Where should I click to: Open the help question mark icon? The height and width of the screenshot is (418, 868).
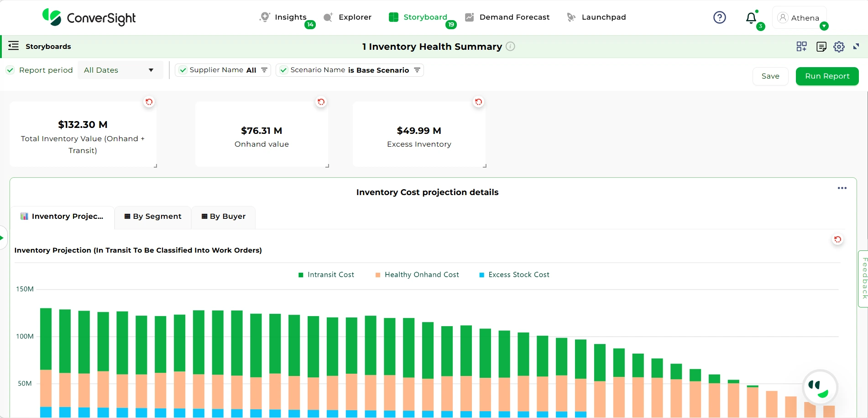click(719, 17)
